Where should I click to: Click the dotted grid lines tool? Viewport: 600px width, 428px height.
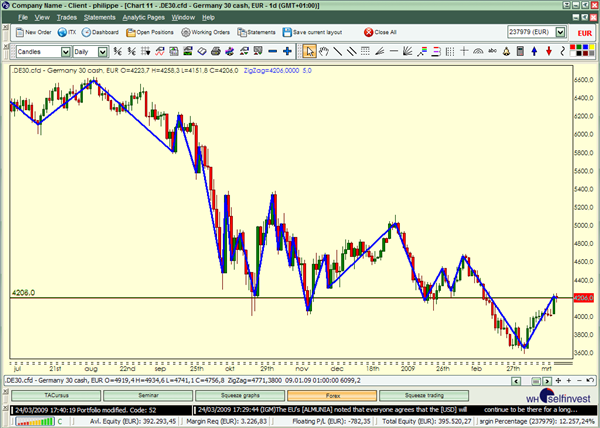pos(365,51)
